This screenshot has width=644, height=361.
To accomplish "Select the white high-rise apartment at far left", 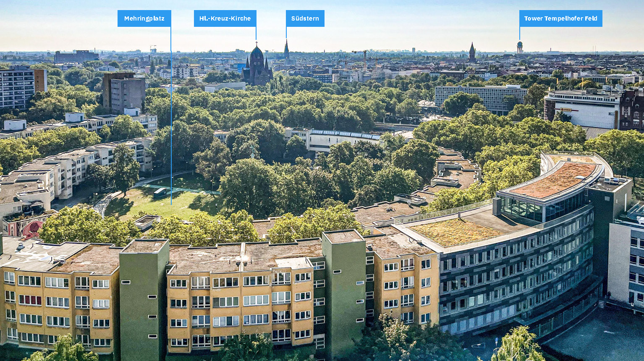I will pyautogui.click(x=17, y=87).
